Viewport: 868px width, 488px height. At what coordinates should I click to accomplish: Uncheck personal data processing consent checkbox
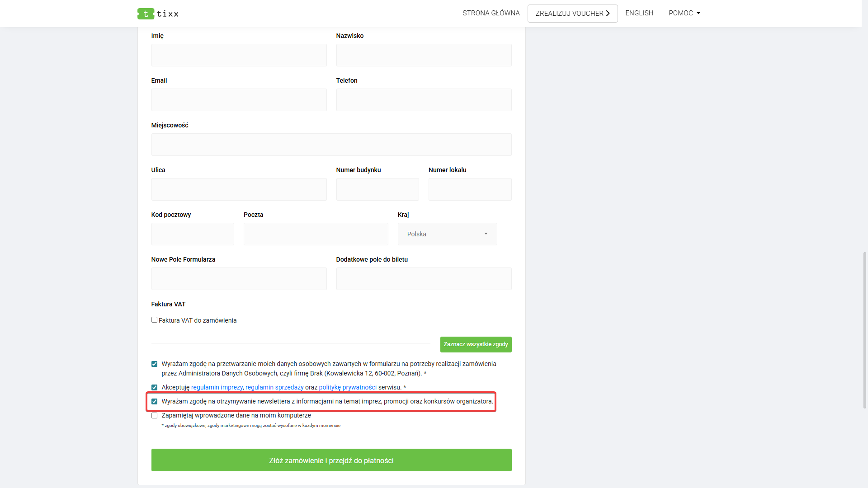coord(154,364)
